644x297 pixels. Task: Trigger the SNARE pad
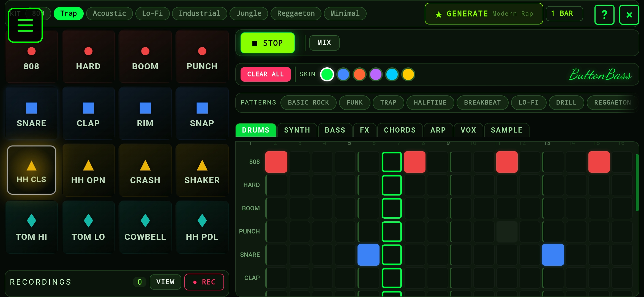click(x=31, y=114)
